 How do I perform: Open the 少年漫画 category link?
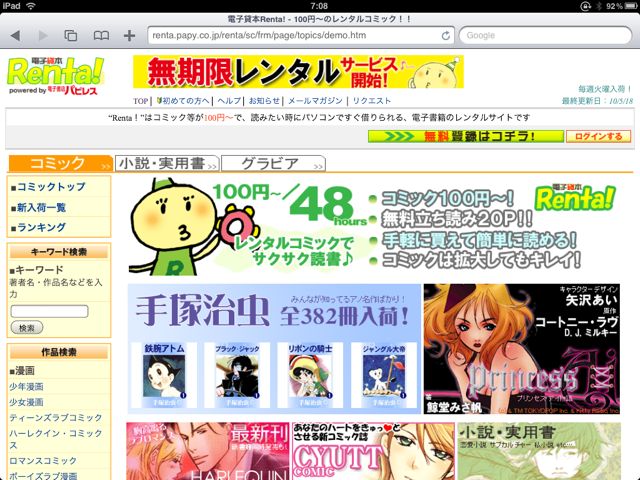[x=26, y=387]
